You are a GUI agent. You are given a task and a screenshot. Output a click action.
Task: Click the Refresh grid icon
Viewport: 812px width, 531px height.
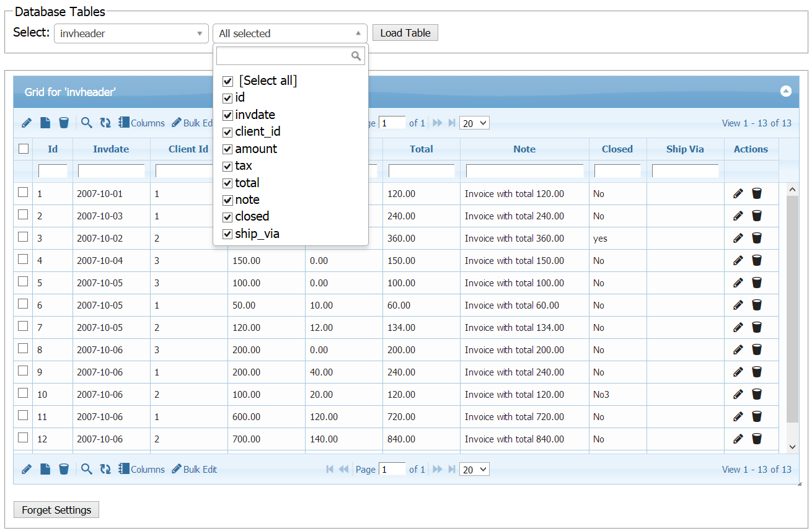[105, 122]
